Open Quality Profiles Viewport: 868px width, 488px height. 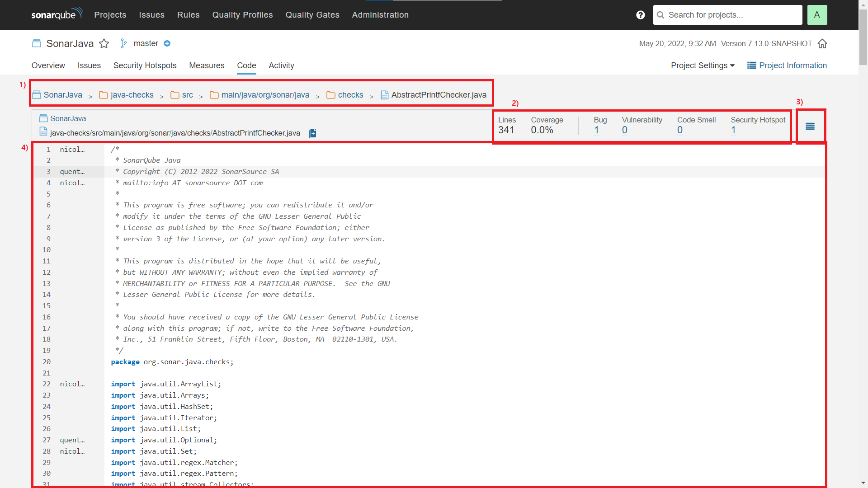(x=243, y=15)
